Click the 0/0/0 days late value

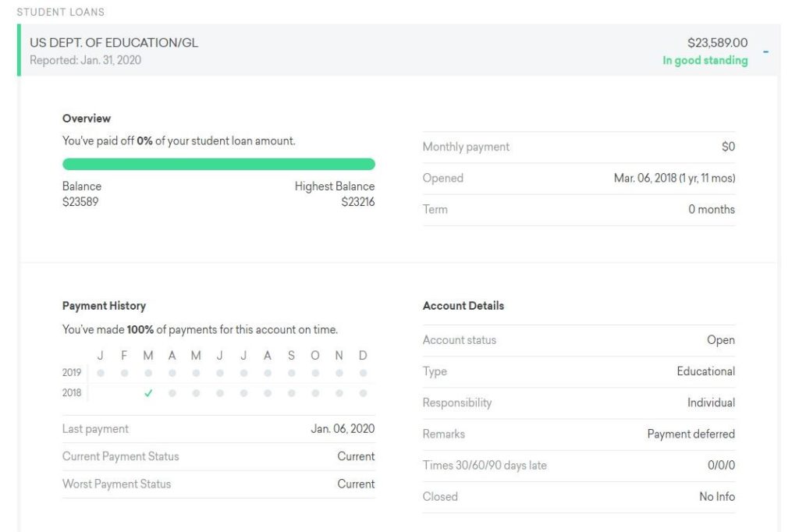pos(721,465)
